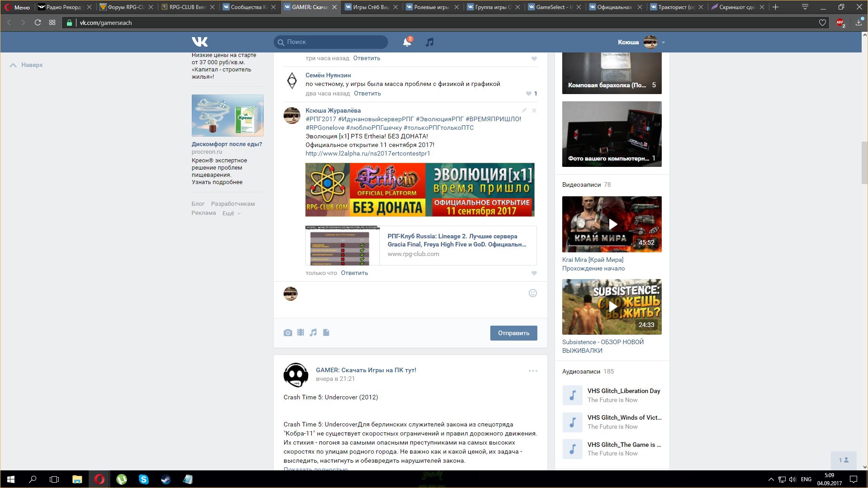Viewport: 868px width, 488px height.
Task: Edit Ксюша Журавлёва's comment pencil icon
Action: tap(524, 110)
